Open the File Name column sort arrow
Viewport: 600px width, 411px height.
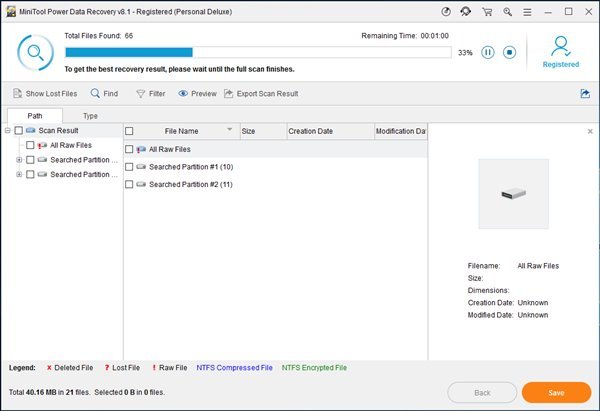pyautogui.click(x=230, y=131)
